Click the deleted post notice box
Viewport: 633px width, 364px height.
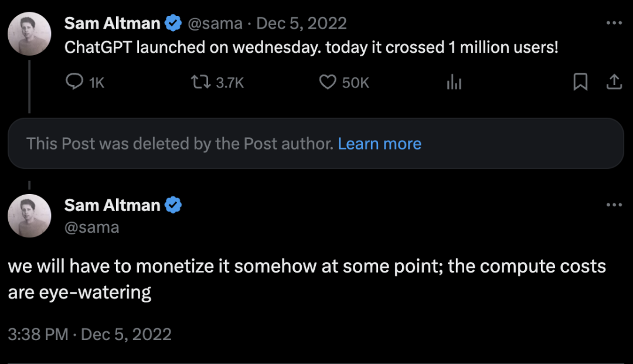[x=176, y=144]
